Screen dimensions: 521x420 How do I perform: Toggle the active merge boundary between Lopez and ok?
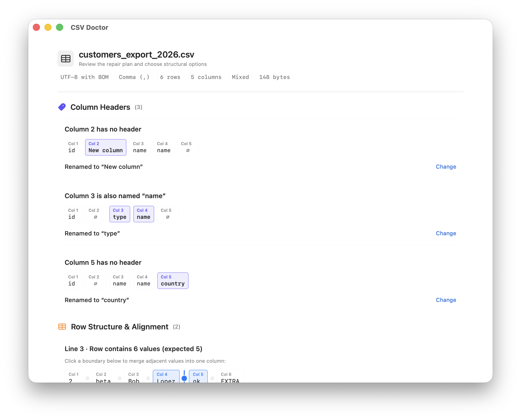(x=184, y=378)
